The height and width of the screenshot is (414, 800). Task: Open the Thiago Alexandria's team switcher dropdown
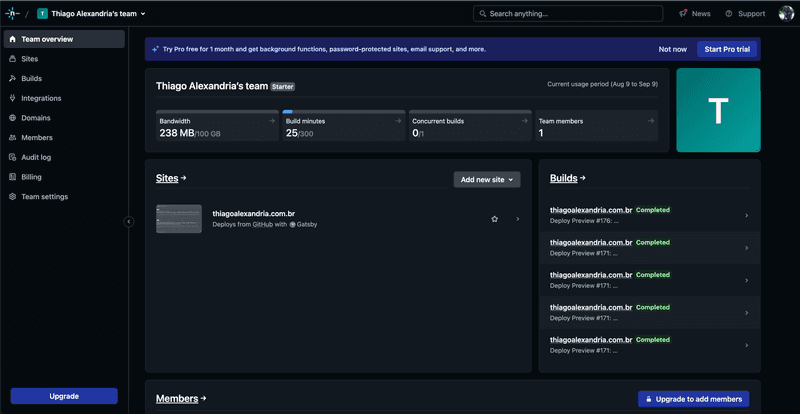pyautogui.click(x=91, y=14)
